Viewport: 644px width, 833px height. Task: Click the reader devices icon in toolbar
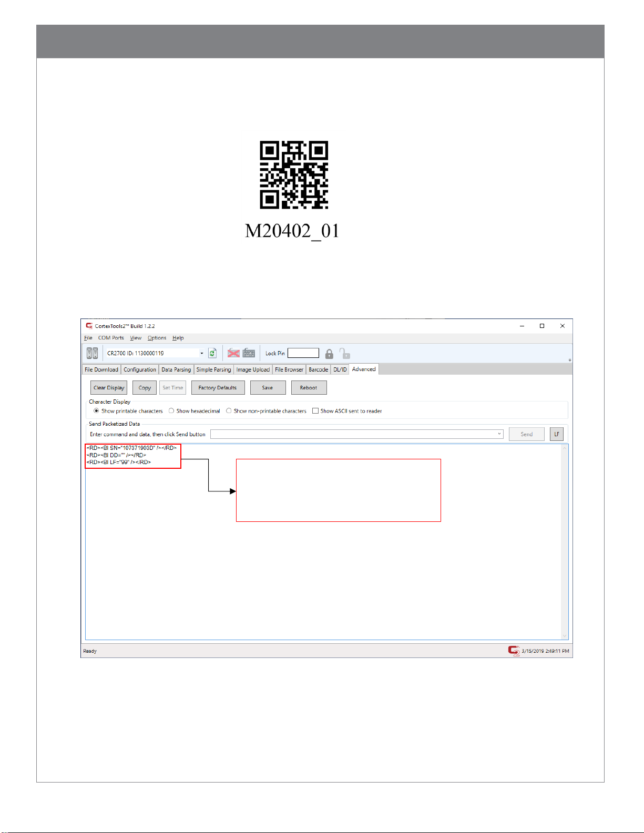pyautogui.click(x=92, y=353)
